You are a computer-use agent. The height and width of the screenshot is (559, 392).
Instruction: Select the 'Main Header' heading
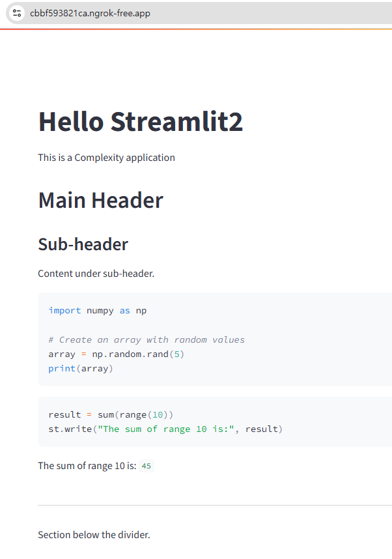[100, 200]
